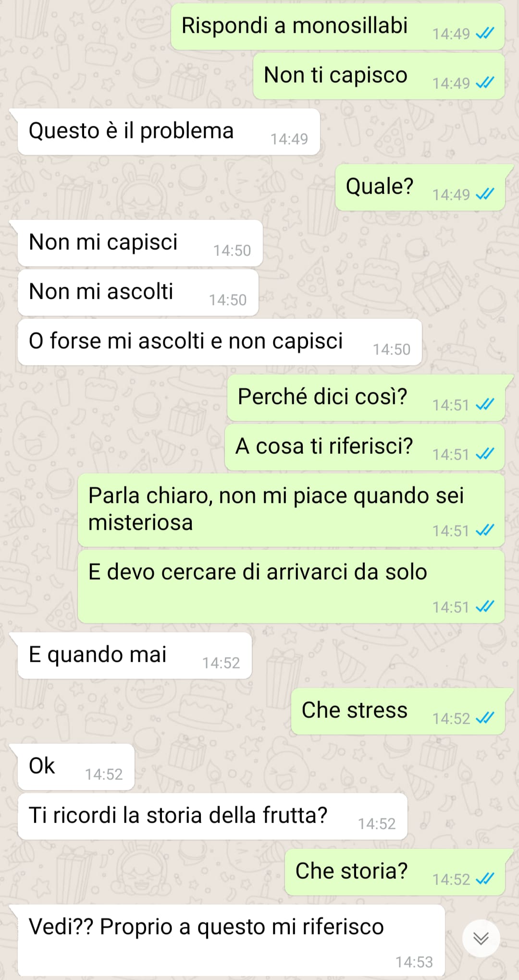Tap the 'Ok' message bubble
The width and height of the screenshot is (519, 980).
(x=76, y=767)
